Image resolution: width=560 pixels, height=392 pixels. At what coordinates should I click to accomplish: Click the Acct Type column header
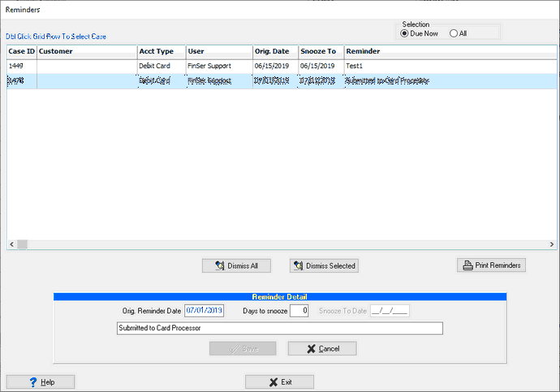pos(160,52)
